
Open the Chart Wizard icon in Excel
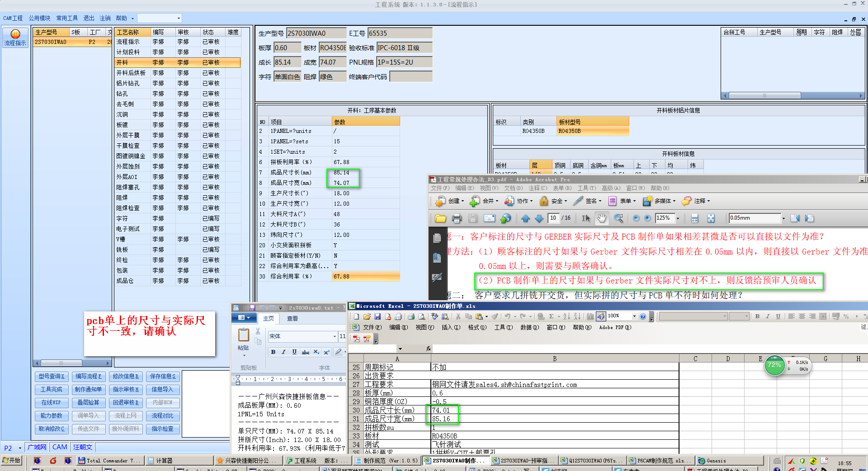(590, 316)
